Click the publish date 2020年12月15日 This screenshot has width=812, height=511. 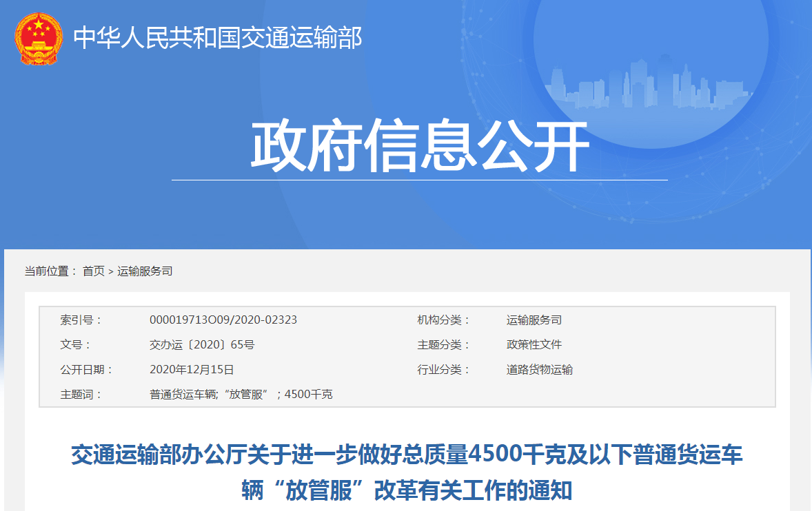tap(192, 370)
